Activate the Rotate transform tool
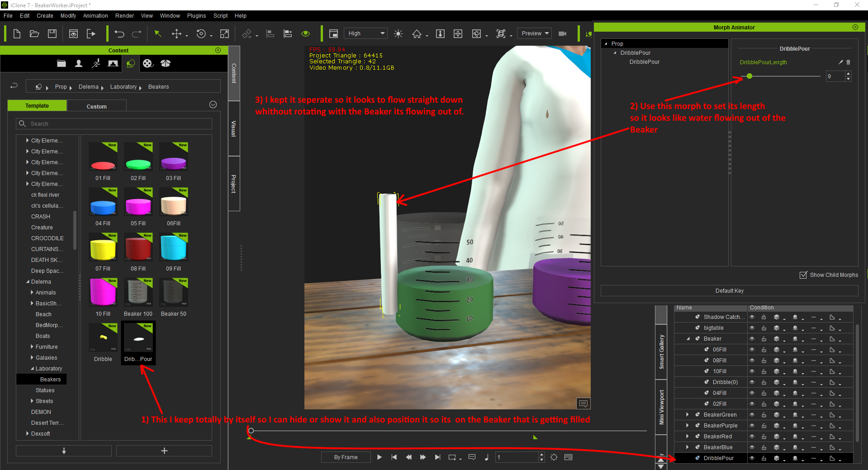This screenshot has width=868, height=470. (x=201, y=33)
